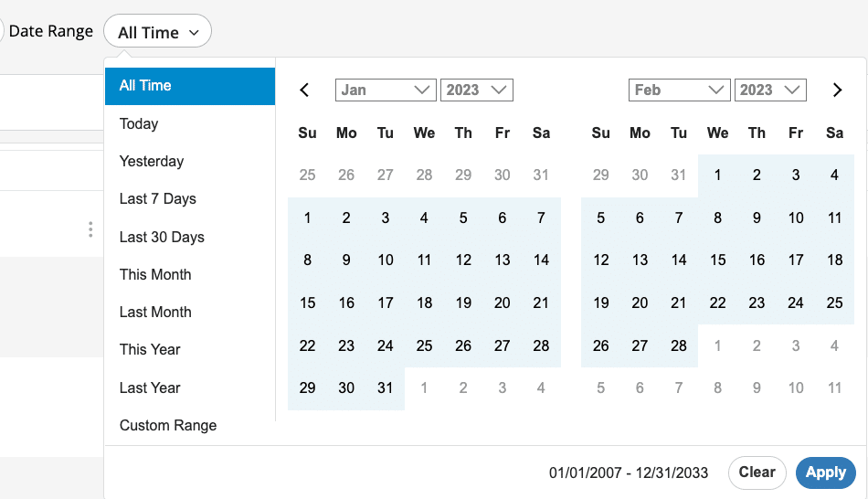
Task: Pick January 31 in the left calendar
Action: 386,388
